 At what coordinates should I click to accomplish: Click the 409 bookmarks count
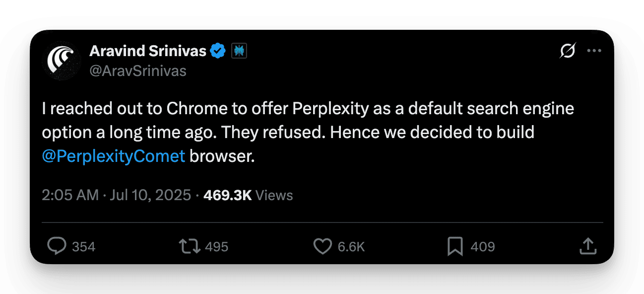(x=483, y=247)
